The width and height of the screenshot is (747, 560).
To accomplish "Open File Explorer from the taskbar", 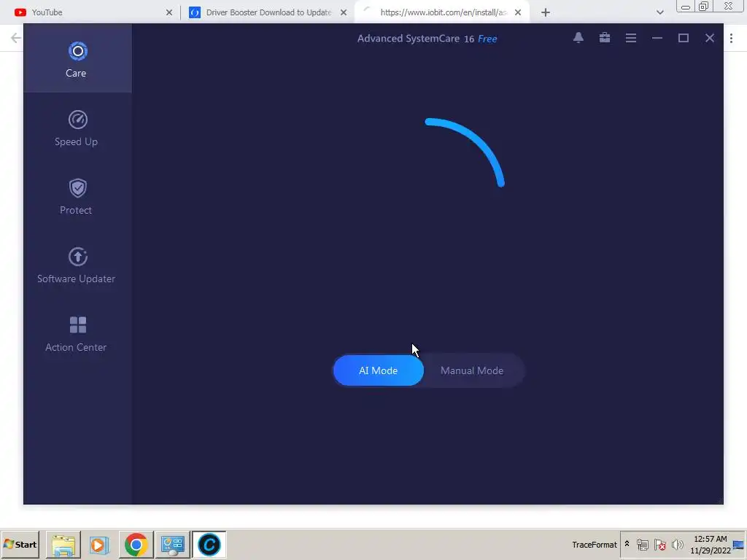I will (63, 544).
